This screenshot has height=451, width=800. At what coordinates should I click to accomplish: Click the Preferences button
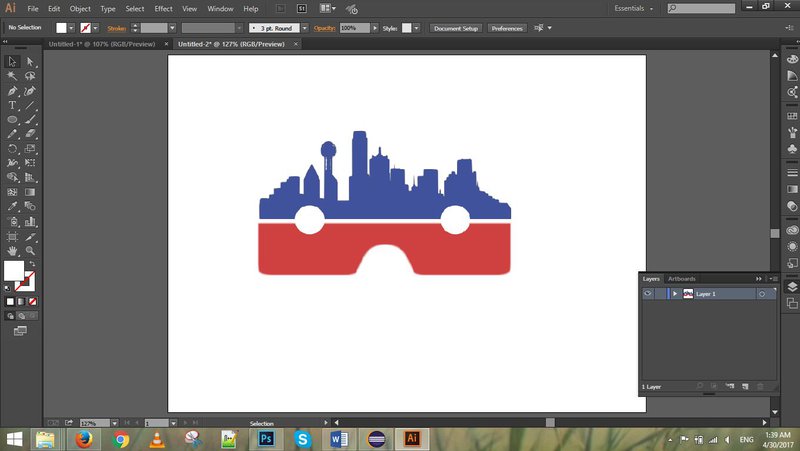coord(507,28)
